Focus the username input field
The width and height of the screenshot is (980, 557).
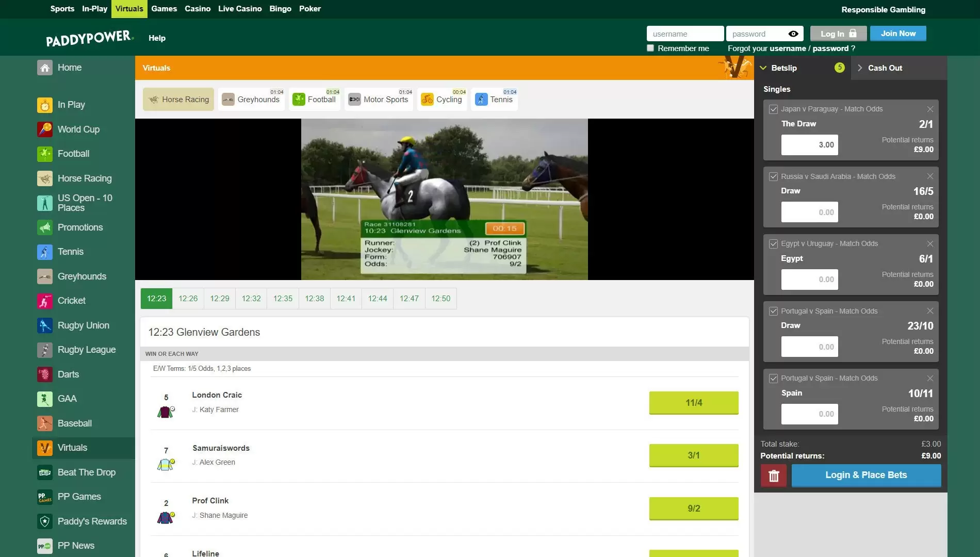[x=685, y=34]
